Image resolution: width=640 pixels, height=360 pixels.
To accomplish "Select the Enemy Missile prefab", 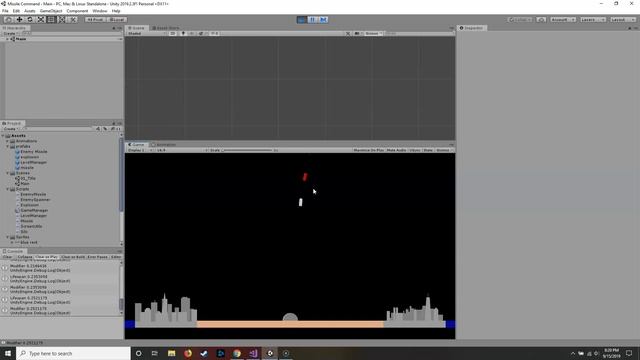I will click(x=31, y=151).
